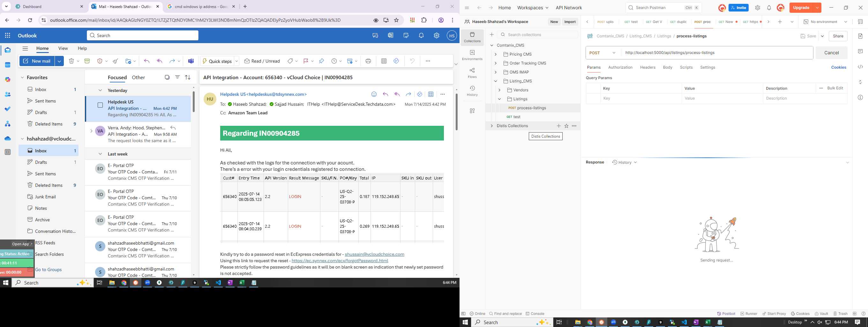
Task: Open the POST method dropdown in Postman
Action: point(603,53)
